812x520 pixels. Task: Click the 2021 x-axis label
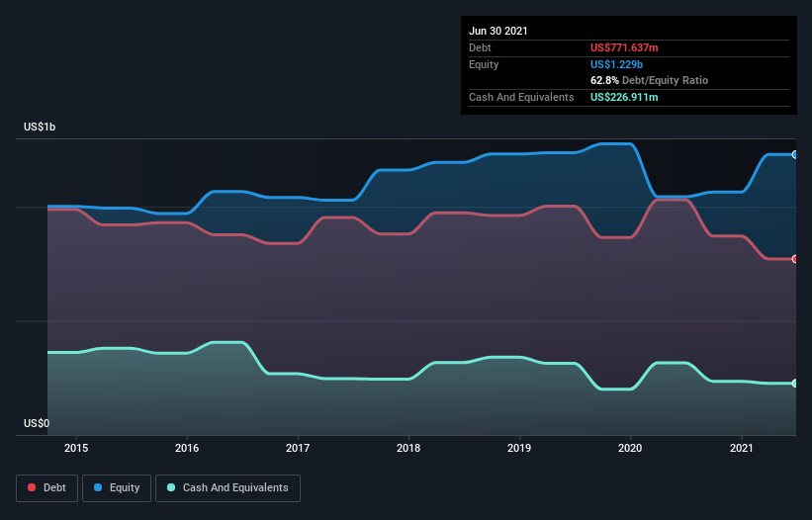(x=741, y=448)
